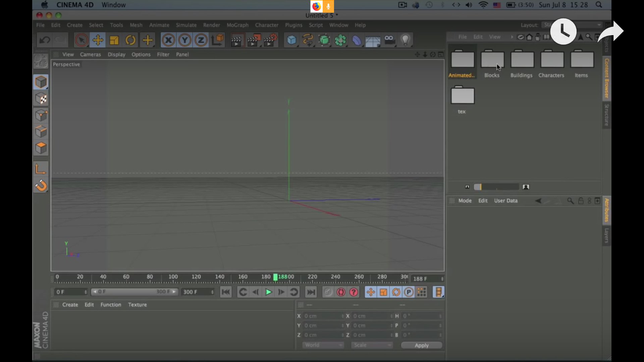Open the Buildings folder
The height and width of the screenshot is (362, 644).
(522, 64)
